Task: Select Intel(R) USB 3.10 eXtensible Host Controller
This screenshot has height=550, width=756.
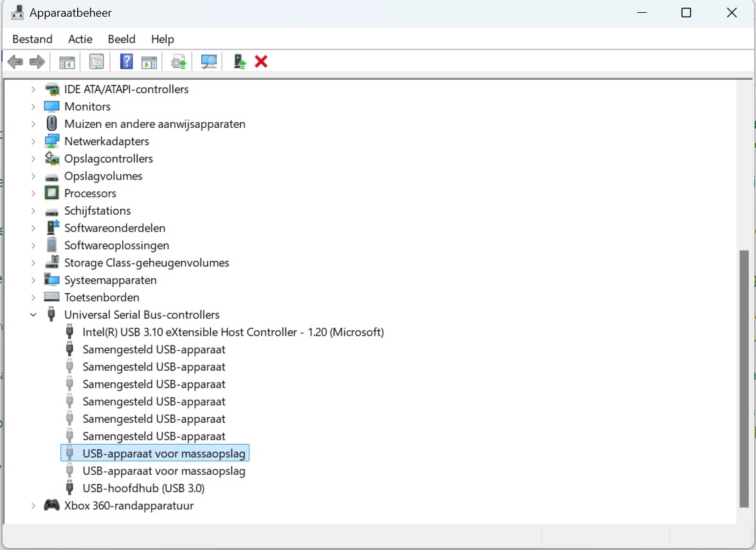Action: 233,332
